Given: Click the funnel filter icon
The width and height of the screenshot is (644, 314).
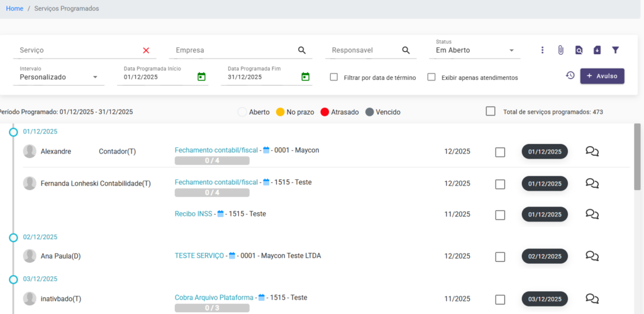Looking at the screenshot, I should tap(615, 50).
